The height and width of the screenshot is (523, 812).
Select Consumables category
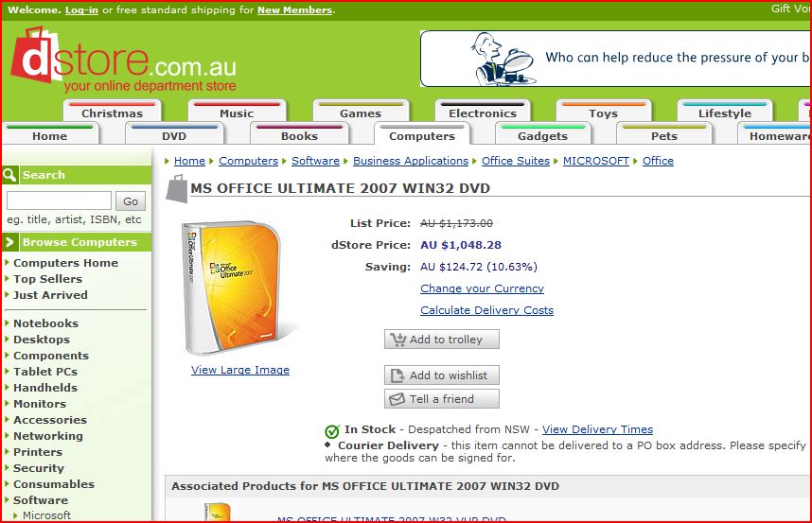click(54, 483)
